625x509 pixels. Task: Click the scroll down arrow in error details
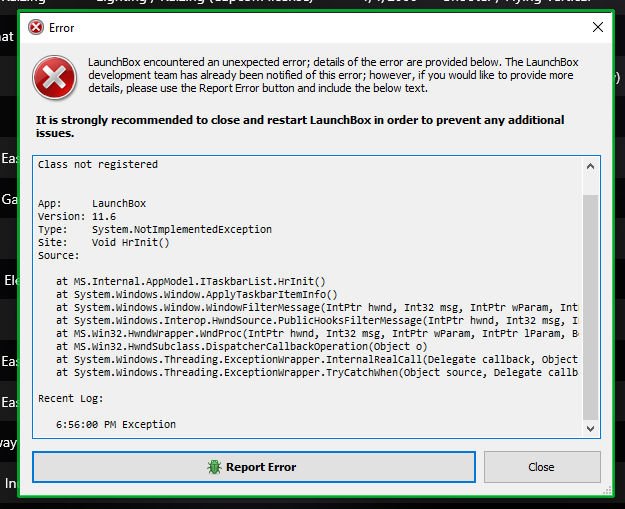click(x=590, y=428)
